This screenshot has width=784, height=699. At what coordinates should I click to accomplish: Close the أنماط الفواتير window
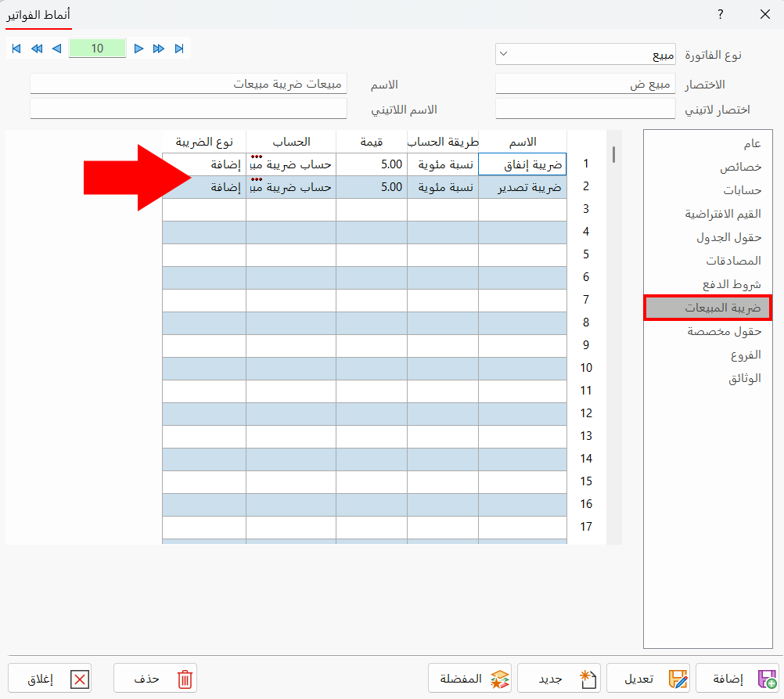point(765,14)
